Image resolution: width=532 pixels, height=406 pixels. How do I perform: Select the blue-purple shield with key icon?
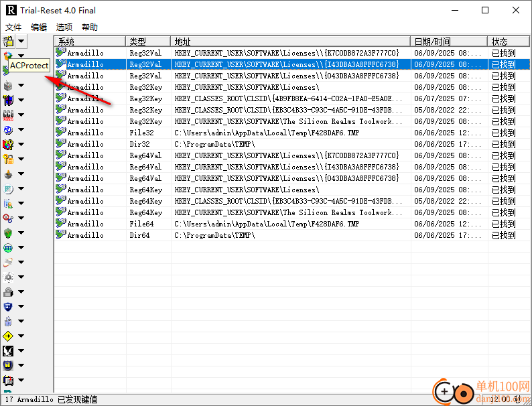(8, 100)
